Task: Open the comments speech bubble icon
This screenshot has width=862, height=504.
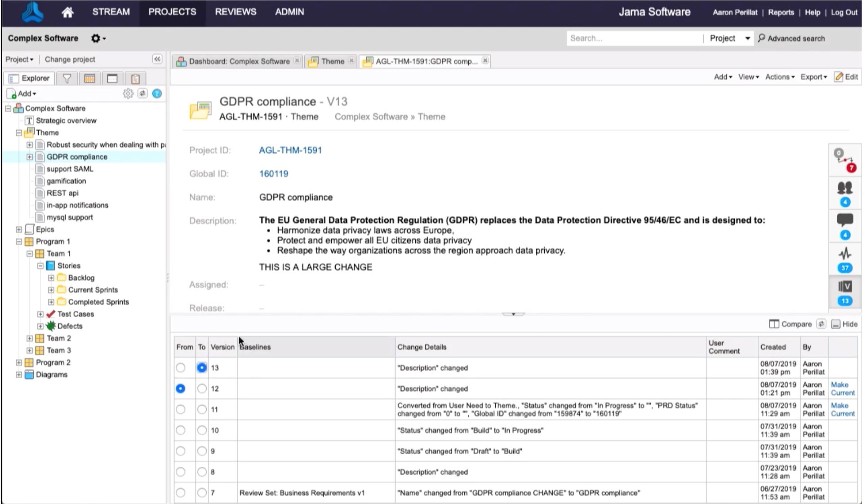Action: pos(844,220)
